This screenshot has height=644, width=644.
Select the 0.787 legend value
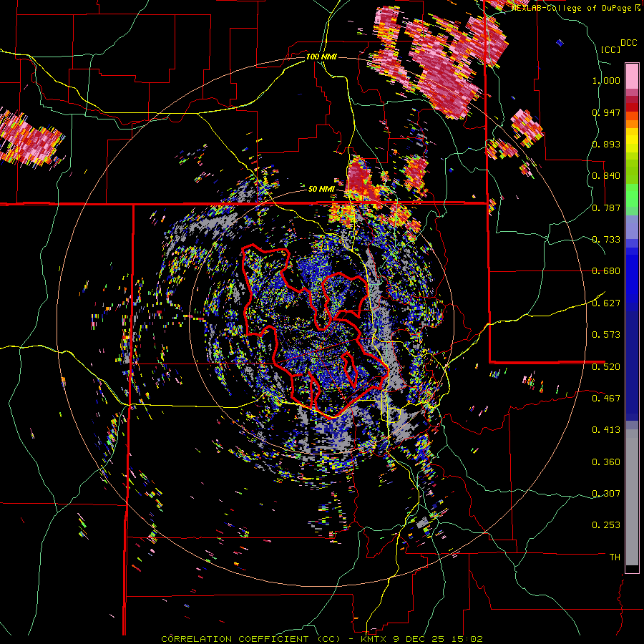click(606, 208)
